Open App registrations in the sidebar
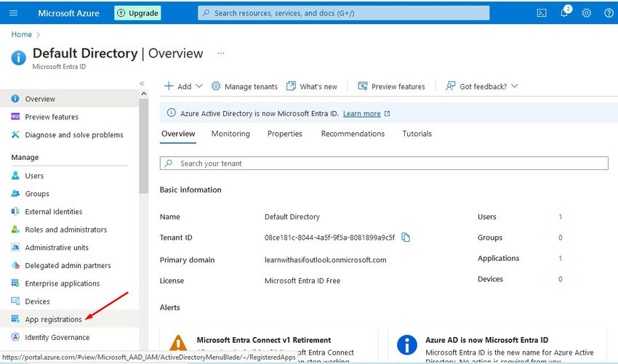618x364 pixels. [53, 320]
